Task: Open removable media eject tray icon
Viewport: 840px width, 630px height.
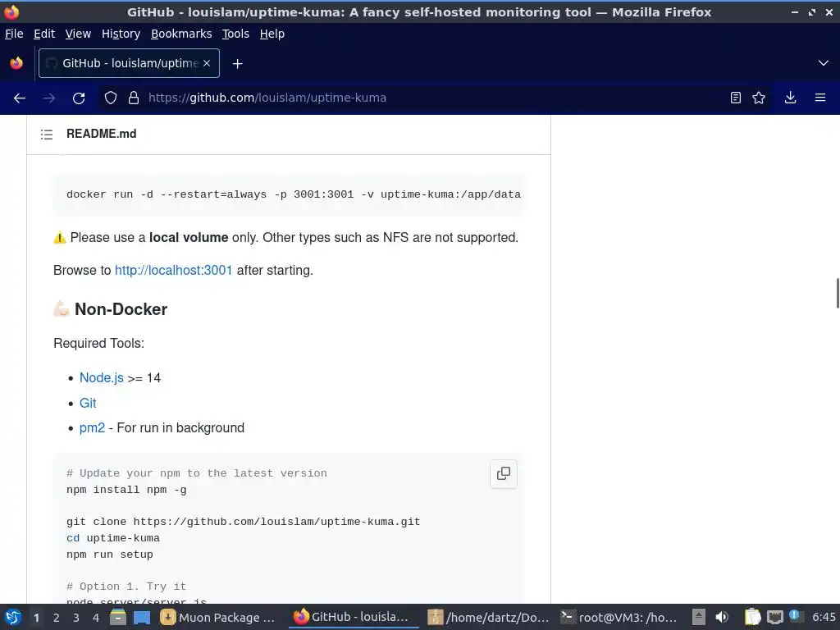Action: pyautogui.click(x=699, y=618)
